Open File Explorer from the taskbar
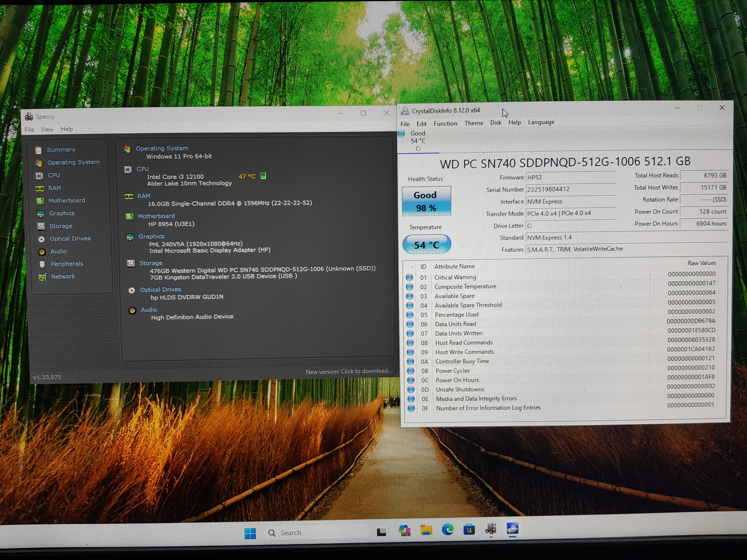This screenshot has height=560, width=747. (426, 530)
